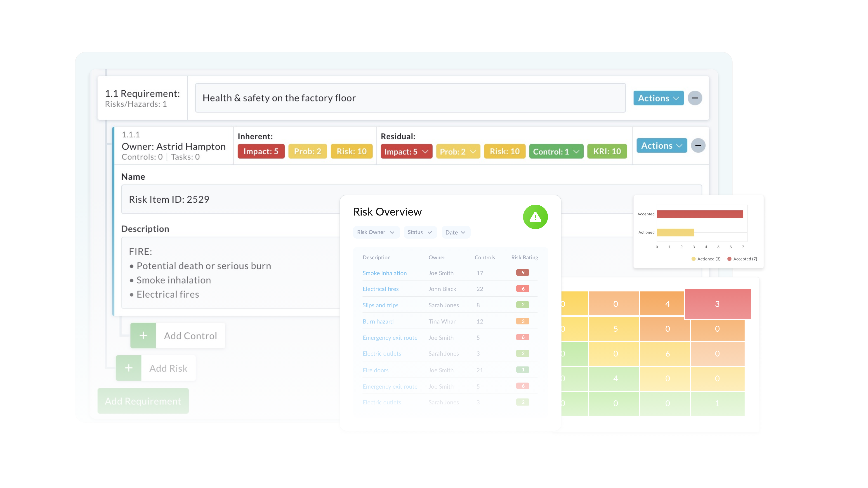Click the Owner column header
868x488 pixels.
437,257
